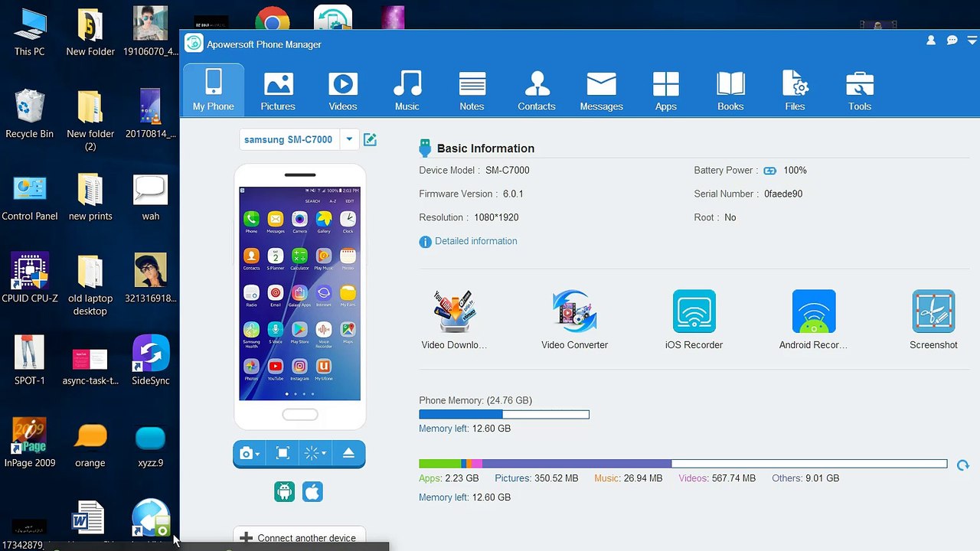Click the colored storage breakdown bar

pyautogui.click(x=683, y=464)
